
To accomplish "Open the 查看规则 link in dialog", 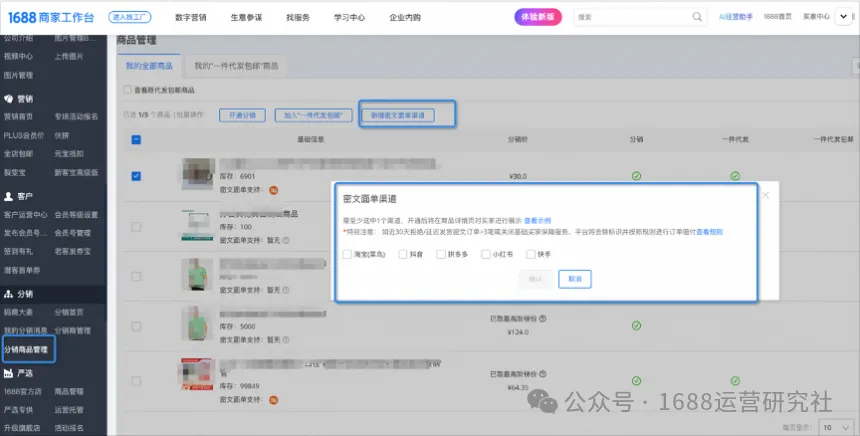I will 710,232.
